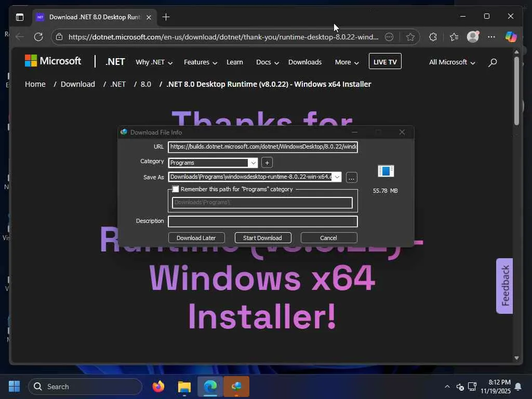Go to the .NET home link
This screenshot has width=532, height=399.
(x=115, y=62)
